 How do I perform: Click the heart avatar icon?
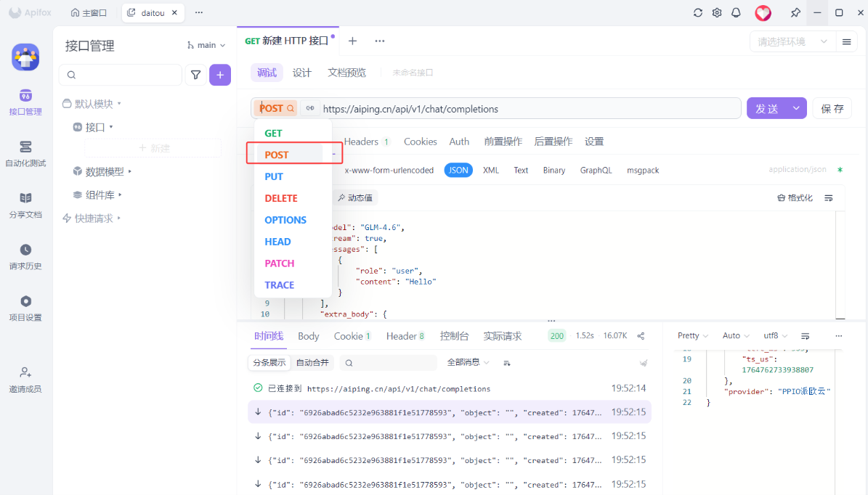[763, 13]
